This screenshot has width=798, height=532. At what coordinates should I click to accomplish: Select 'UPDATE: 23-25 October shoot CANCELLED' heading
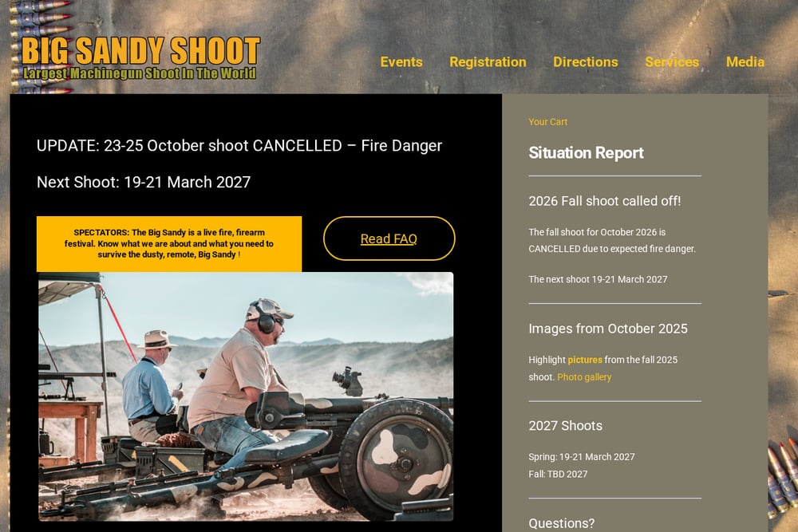click(239, 145)
